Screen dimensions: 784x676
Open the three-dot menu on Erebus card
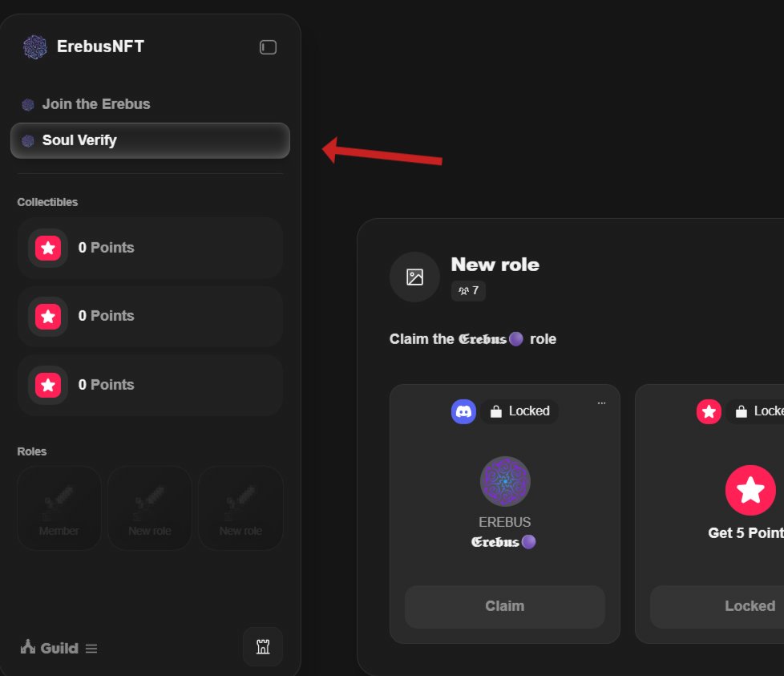(x=601, y=403)
